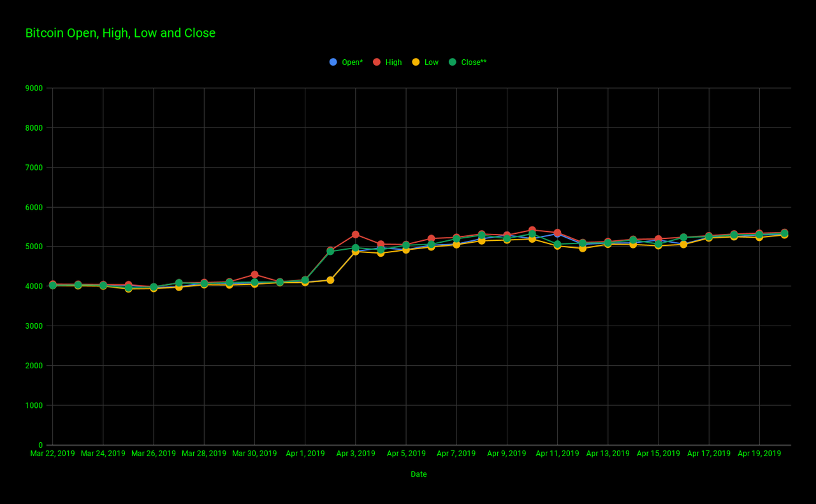Select the 'Low' legend label
The width and height of the screenshot is (816, 504).
pos(432,62)
